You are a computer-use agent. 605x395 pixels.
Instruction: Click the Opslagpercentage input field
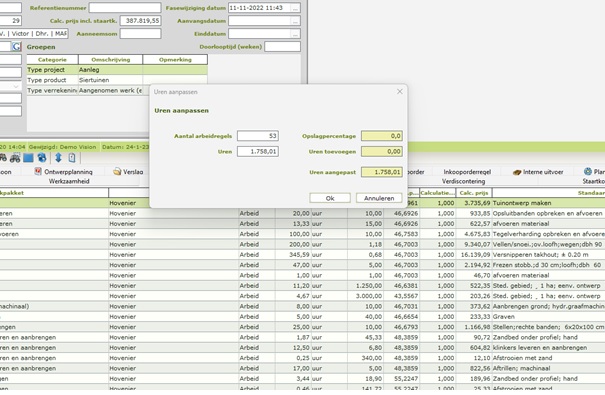tap(382, 136)
